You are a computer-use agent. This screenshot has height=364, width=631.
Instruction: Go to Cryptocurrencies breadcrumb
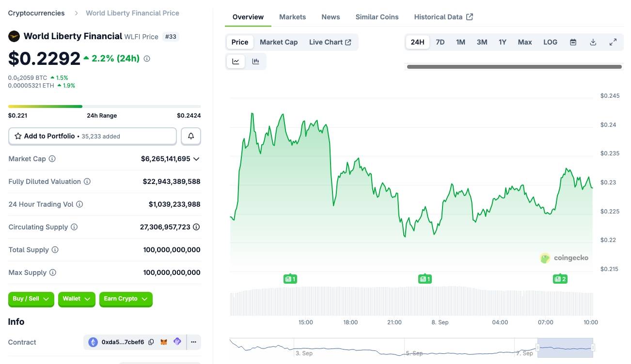point(36,13)
